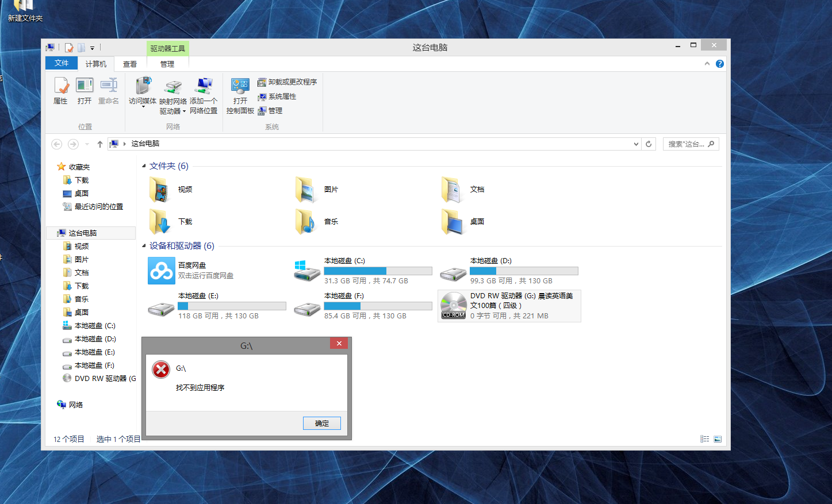Viewport: 832px width, 504px height.
Task: Click 管理 in the 系统 ribbon group
Action: pyautogui.click(x=270, y=111)
